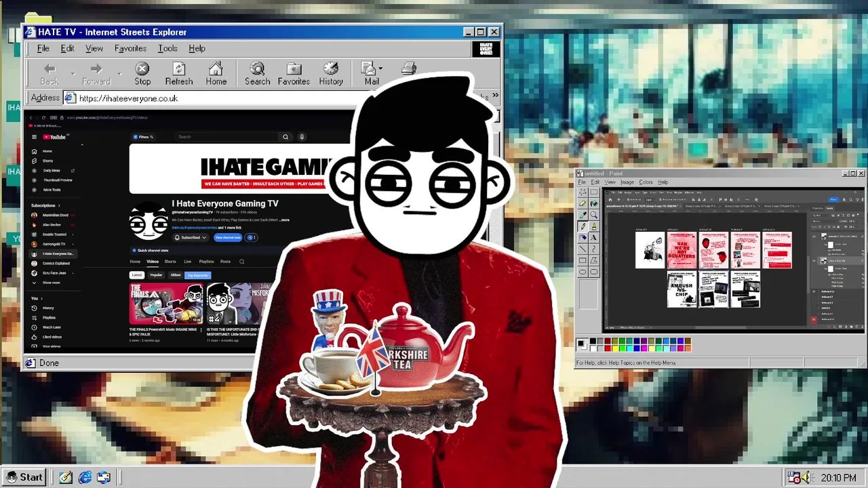Click the Start button on the taskbar
This screenshot has height=488, width=868.
[24, 477]
